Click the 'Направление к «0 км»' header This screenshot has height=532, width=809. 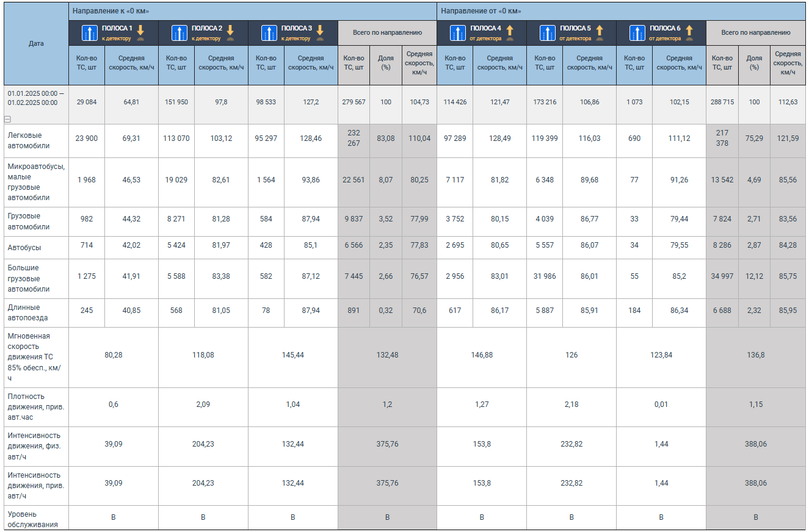coord(253,11)
